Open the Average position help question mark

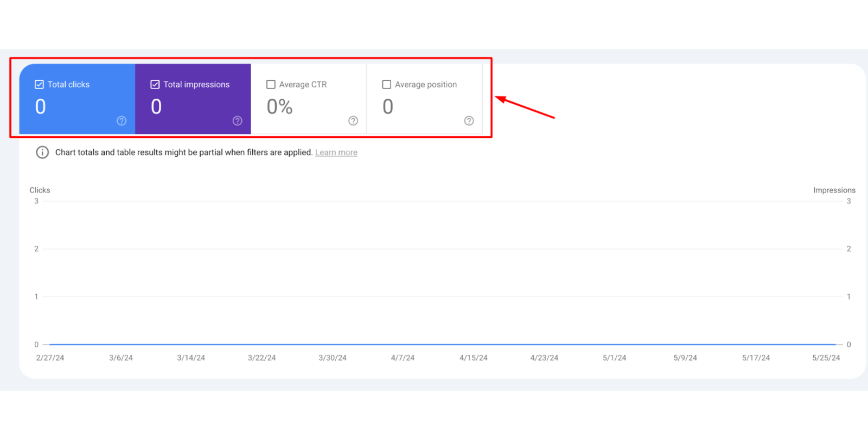(469, 121)
